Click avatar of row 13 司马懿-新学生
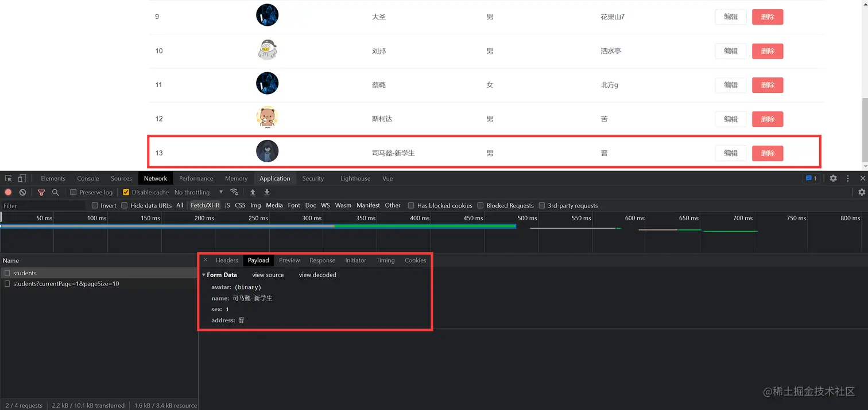 pos(267,151)
